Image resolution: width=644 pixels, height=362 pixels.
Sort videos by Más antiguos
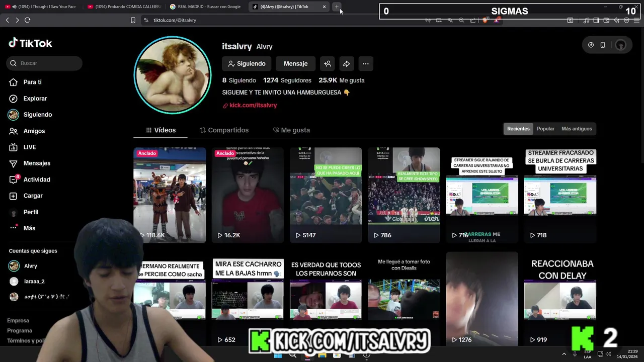point(577,129)
